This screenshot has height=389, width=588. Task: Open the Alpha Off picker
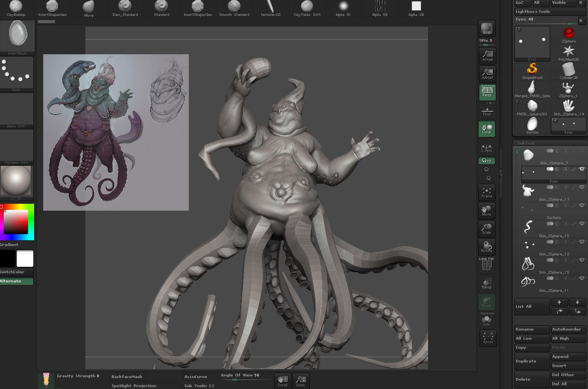pos(17,110)
